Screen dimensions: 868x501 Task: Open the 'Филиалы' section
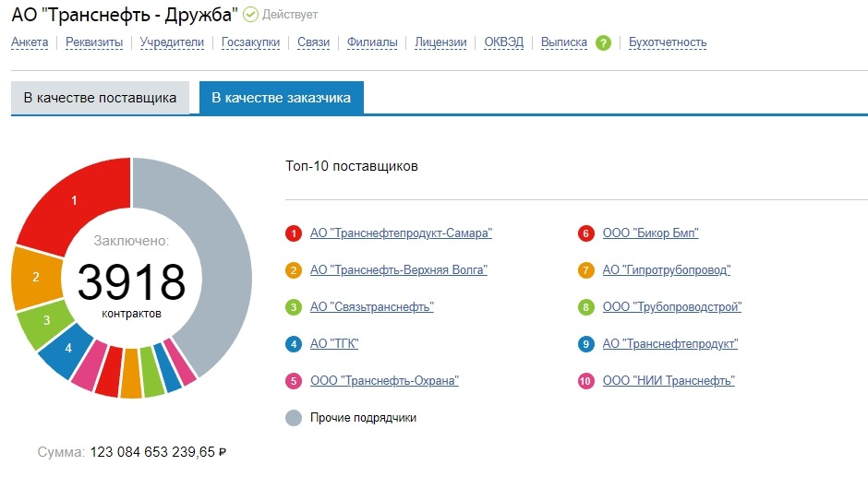pyautogui.click(x=372, y=42)
